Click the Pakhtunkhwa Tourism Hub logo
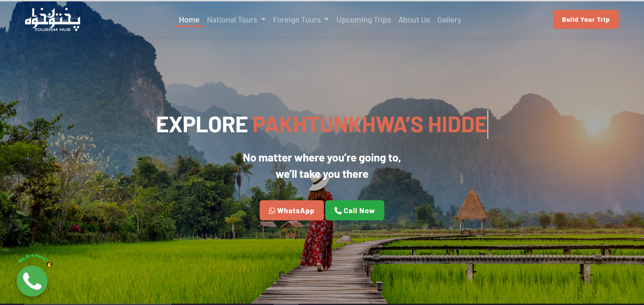Image resolution: width=644 pixels, height=305 pixels. pos(53,20)
